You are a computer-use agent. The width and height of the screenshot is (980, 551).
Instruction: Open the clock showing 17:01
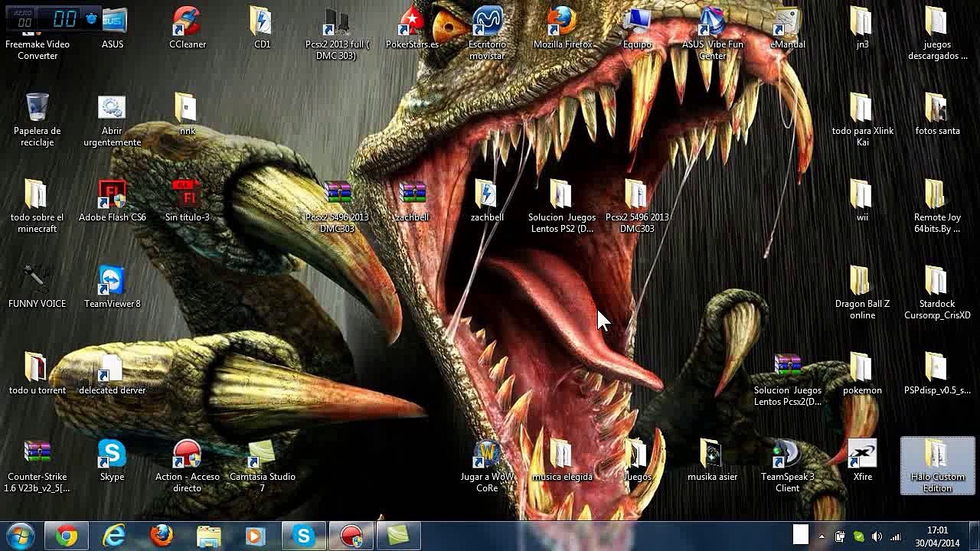[937, 536]
